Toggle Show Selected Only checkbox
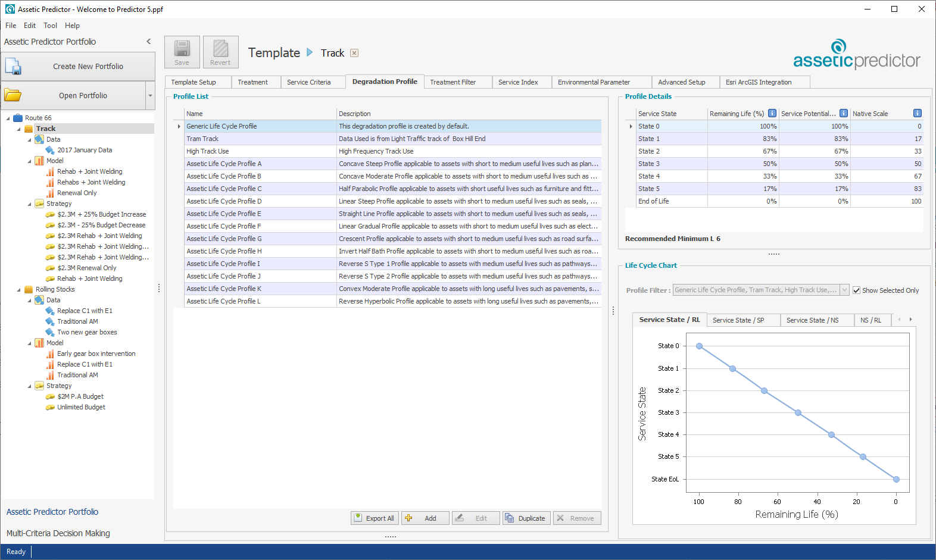936x560 pixels. 856,290
